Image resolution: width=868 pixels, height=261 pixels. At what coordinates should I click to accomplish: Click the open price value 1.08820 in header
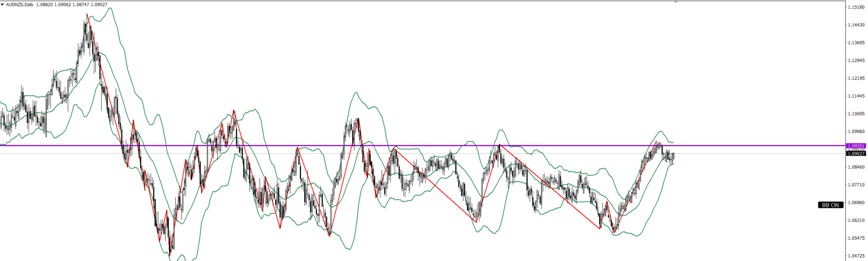(44, 5)
